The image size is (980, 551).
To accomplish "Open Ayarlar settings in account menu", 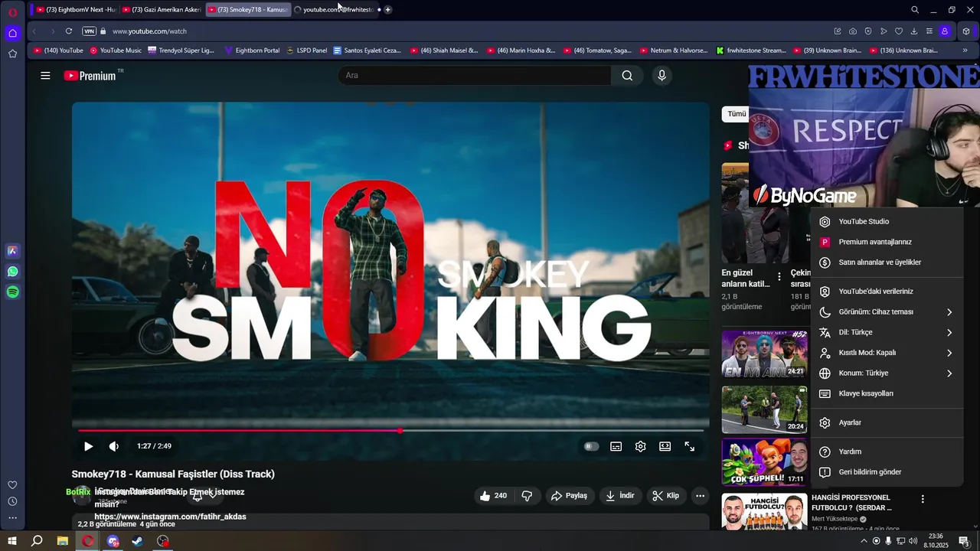I will [x=887, y=423].
